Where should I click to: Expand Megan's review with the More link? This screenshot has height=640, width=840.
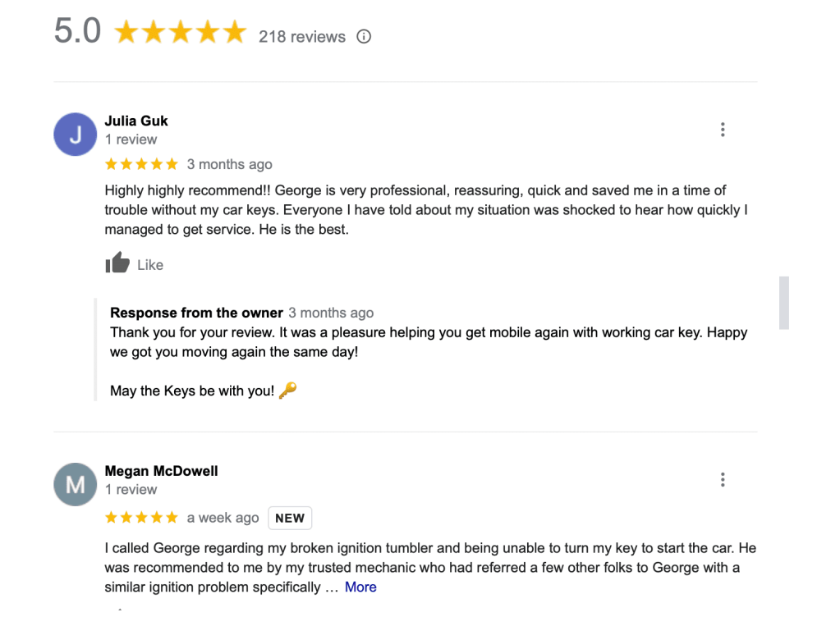pyautogui.click(x=360, y=587)
